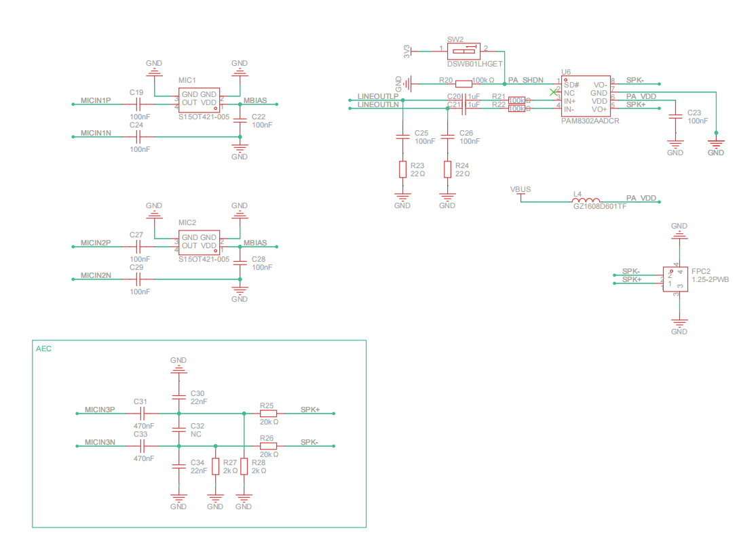The height and width of the screenshot is (537, 756).
Task: Select the MICIN3N net label
Action: click(x=100, y=442)
